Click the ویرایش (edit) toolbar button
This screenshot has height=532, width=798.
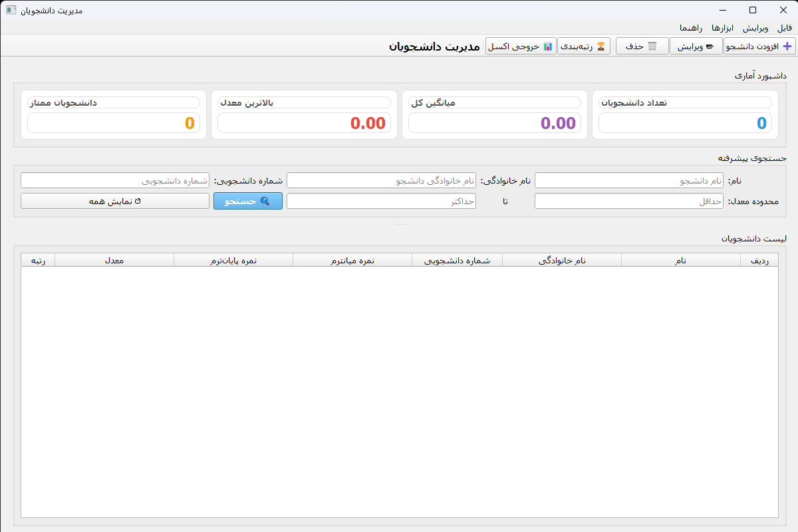click(696, 47)
